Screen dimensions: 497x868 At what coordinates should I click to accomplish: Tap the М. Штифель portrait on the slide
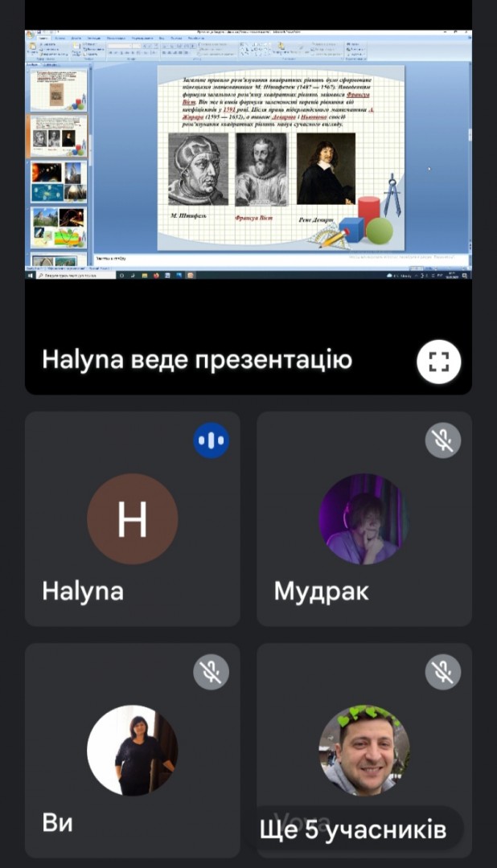pos(198,170)
